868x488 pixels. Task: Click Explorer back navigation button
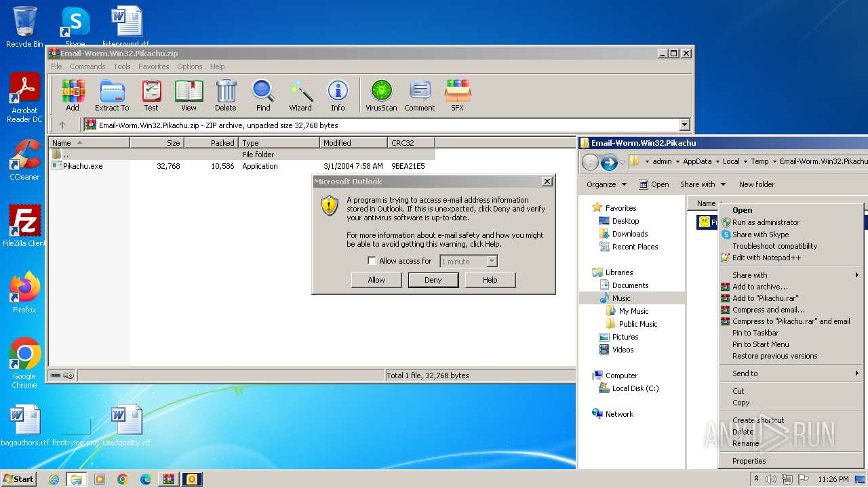click(590, 162)
